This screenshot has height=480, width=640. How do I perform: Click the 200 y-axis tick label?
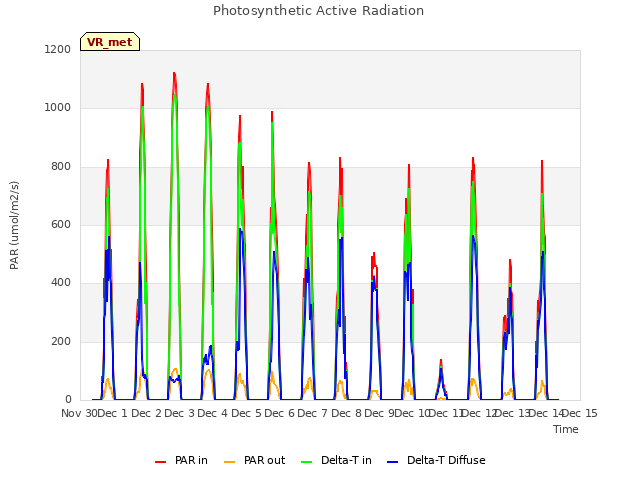pos(61,341)
